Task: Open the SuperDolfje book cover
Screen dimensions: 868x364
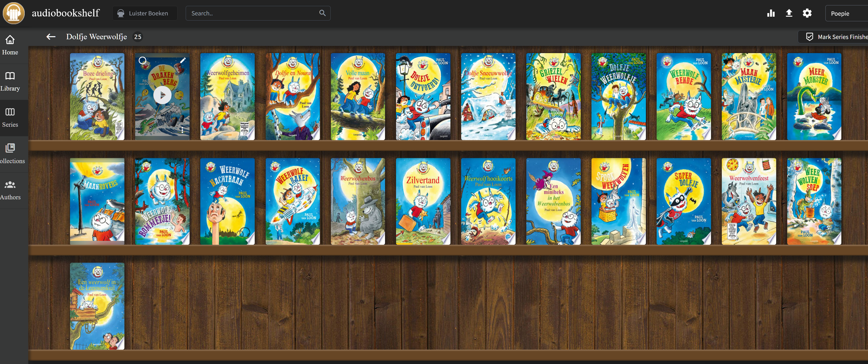Action: 684,201
